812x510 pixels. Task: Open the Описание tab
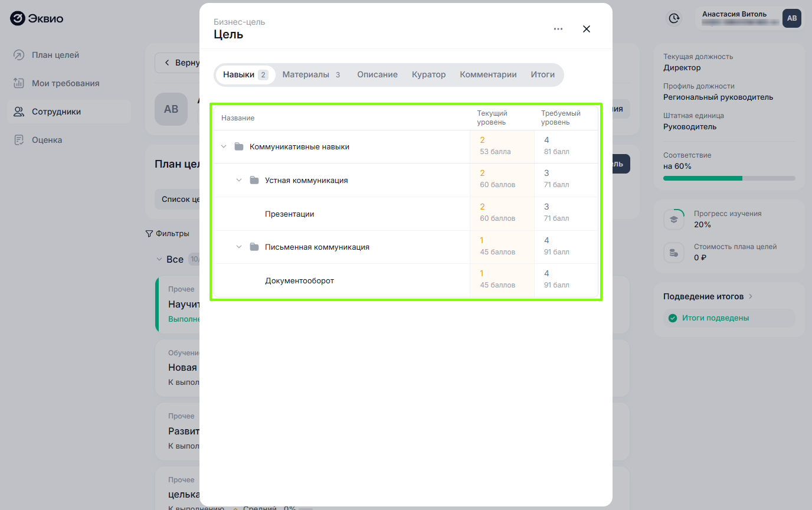point(377,75)
